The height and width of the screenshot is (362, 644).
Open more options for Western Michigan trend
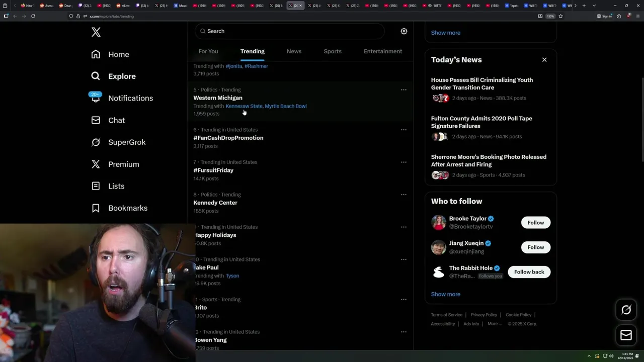click(404, 90)
